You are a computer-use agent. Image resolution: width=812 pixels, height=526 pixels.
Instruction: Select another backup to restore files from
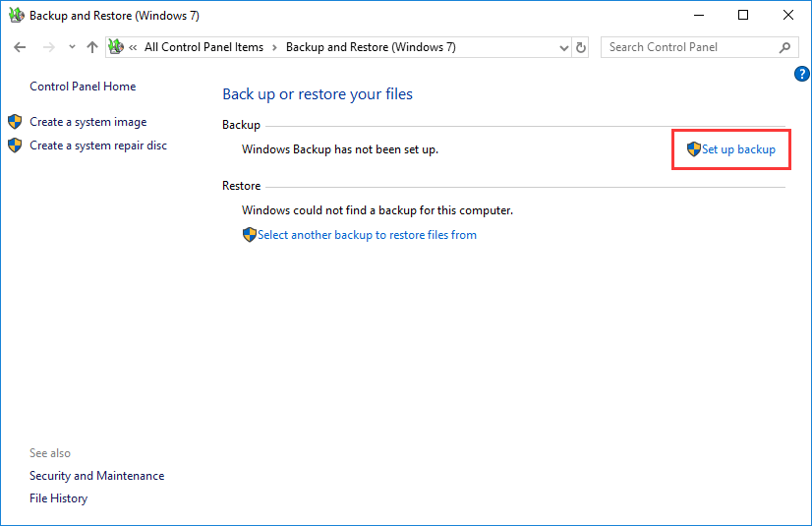click(x=367, y=235)
